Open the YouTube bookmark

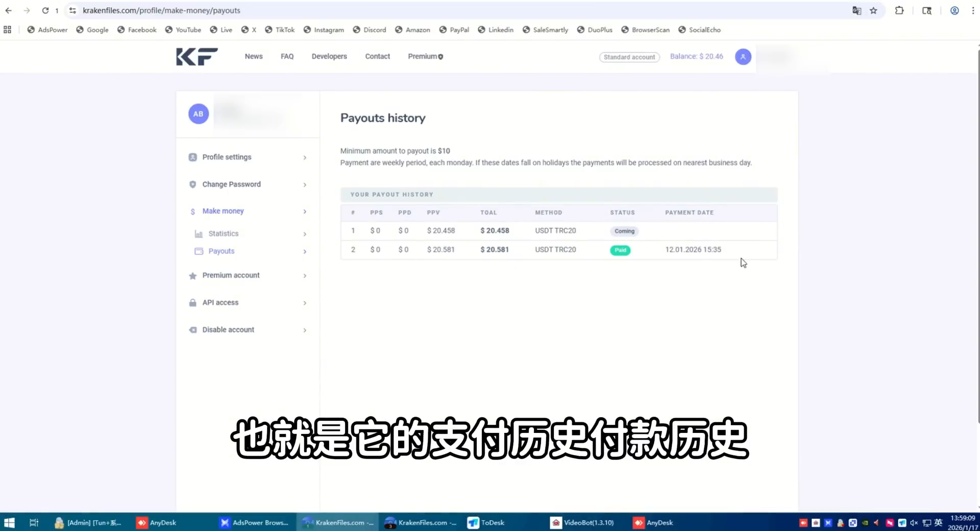click(183, 30)
